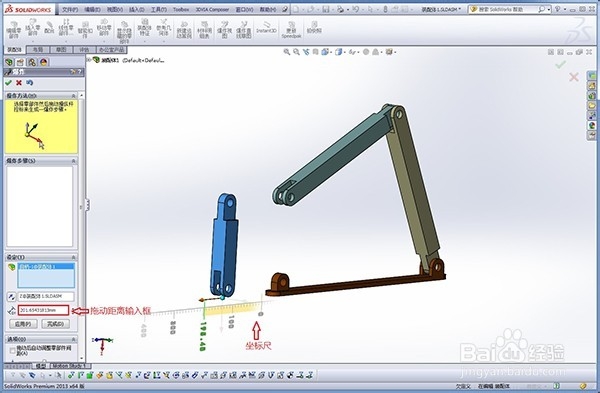Image resolution: width=600 pixels, height=393 pixels.
Task: Open the Toolbox menu
Action: click(x=181, y=9)
